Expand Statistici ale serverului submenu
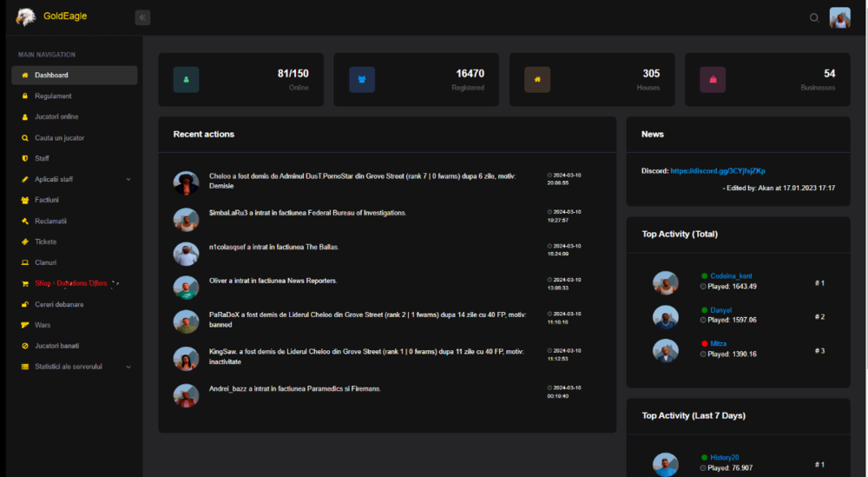Image resolution: width=868 pixels, height=477 pixels. (x=128, y=367)
